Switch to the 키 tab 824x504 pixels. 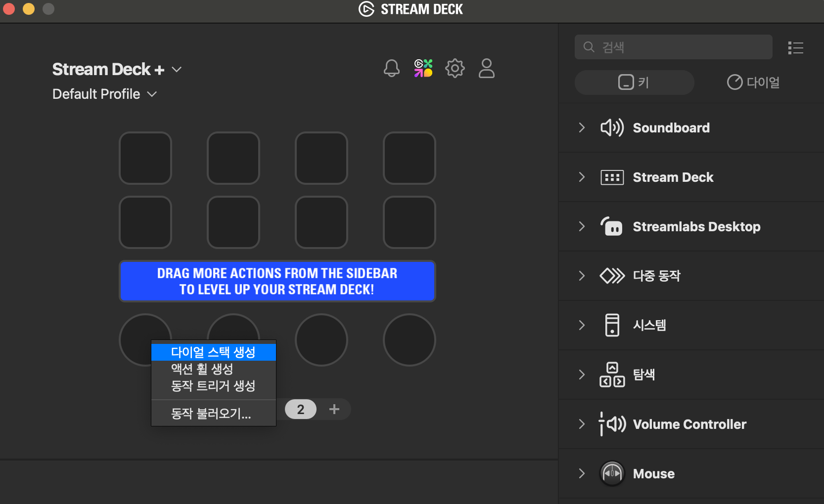coord(634,82)
